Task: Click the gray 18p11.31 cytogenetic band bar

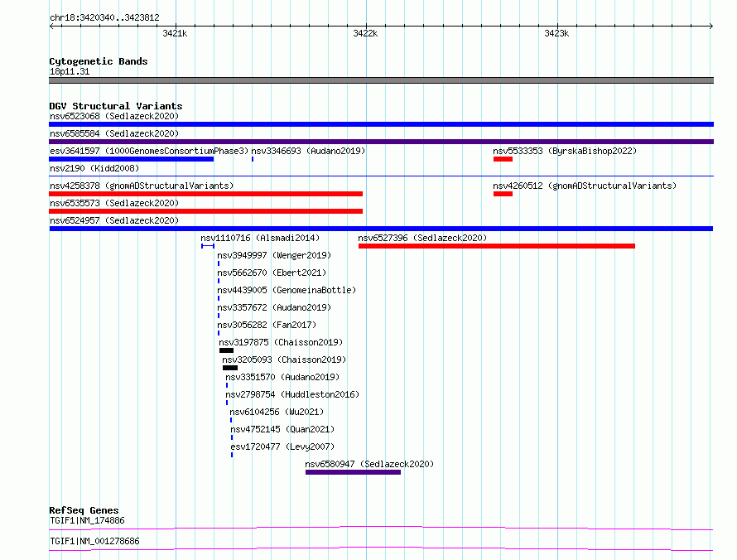Action: (x=381, y=80)
